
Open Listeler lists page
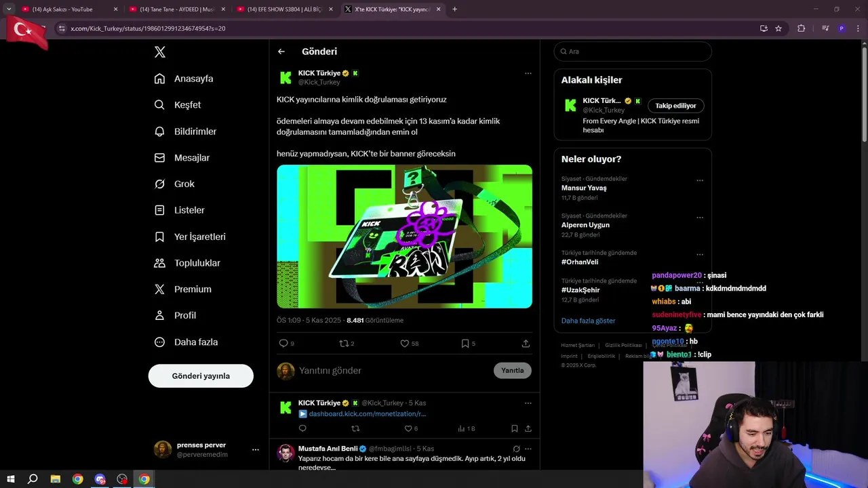click(179, 210)
